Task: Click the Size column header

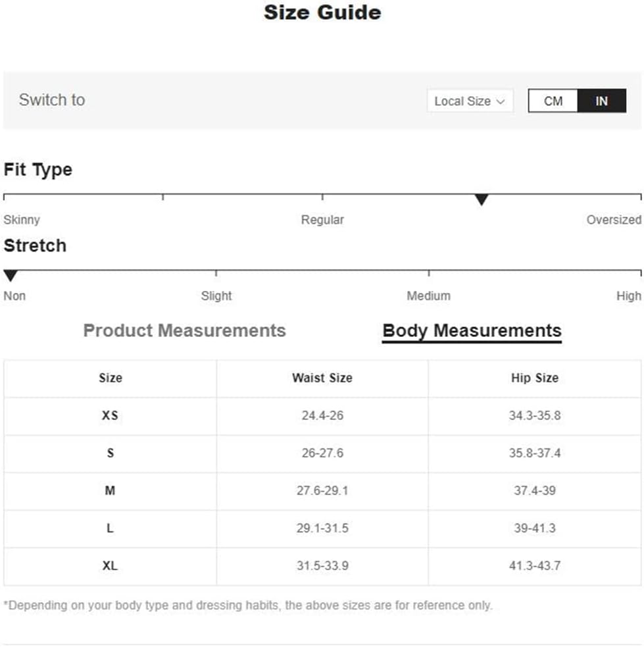Action: tap(111, 378)
